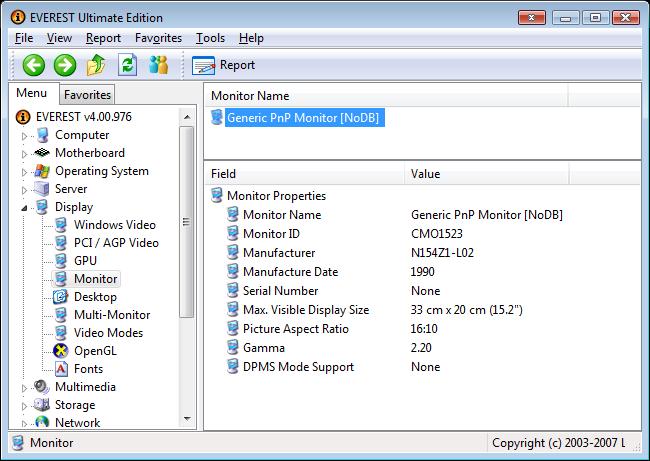Viewport: 650px width, 461px height.
Task: Open PCI / AGP Video item
Action: click(x=116, y=243)
